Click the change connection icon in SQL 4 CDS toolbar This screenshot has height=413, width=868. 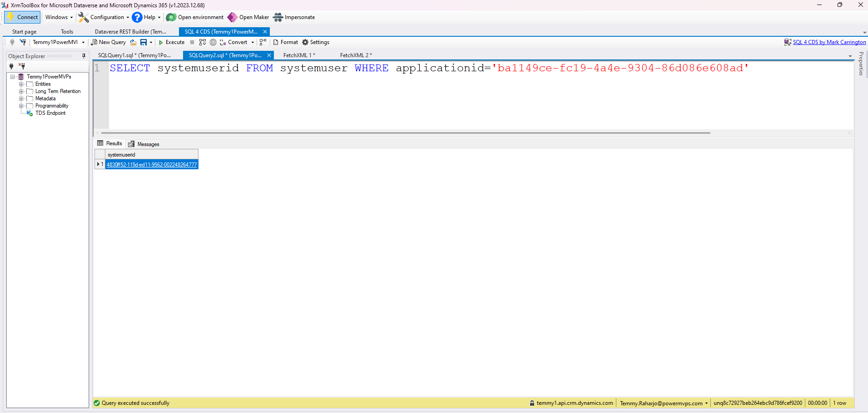(x=23, y=42)
